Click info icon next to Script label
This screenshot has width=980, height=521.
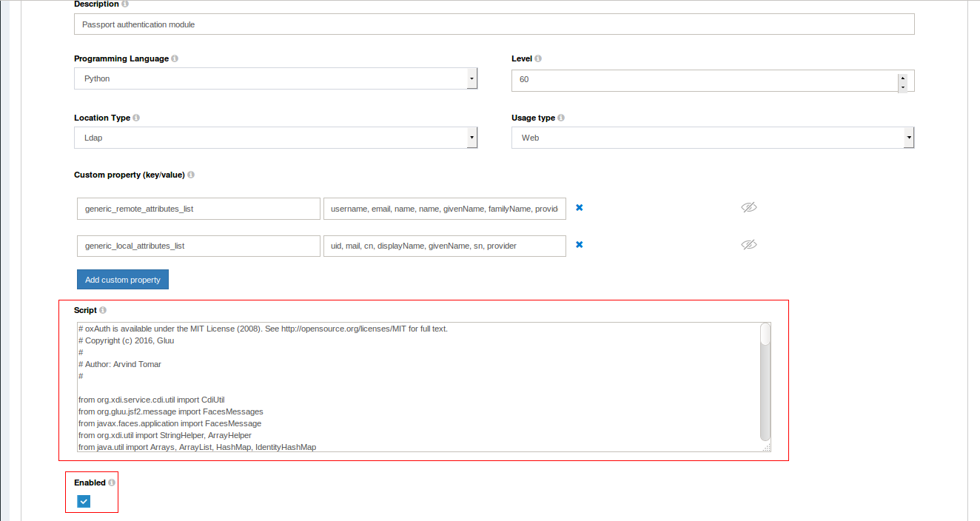[x=103, y=310]
